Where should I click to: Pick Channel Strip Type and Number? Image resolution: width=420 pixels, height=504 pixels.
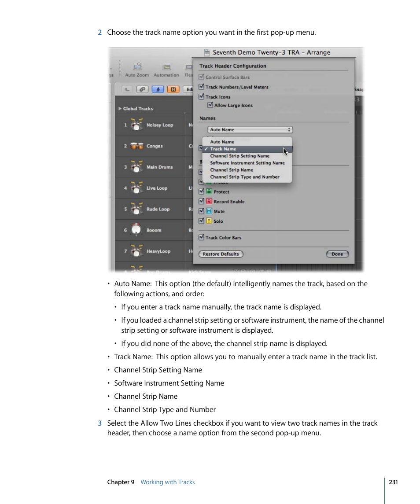coord(247,177)
